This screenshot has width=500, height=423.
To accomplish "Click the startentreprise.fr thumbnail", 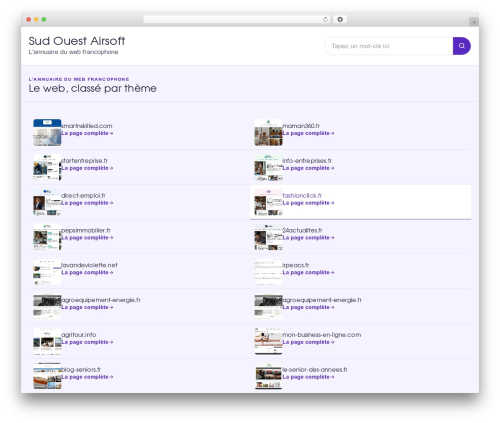I will click(x=47, y=167).
